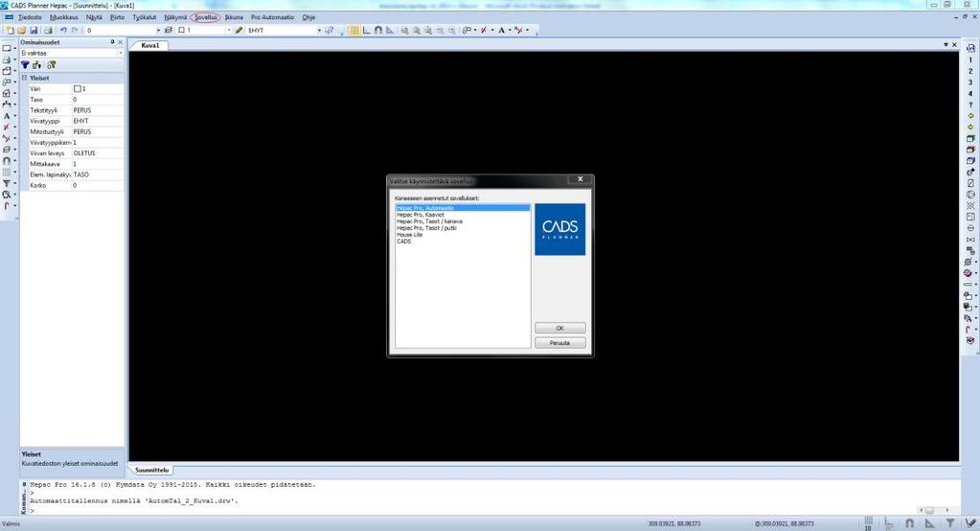Screen dimensions: 980x531
Task: Undo the last action
Action: click(x=63, y=30)
